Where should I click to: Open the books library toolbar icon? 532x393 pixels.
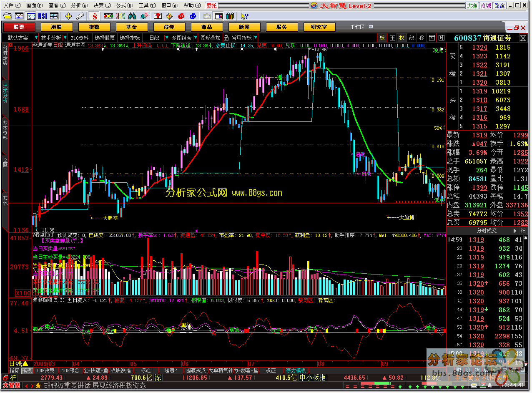tap(230, 16)
